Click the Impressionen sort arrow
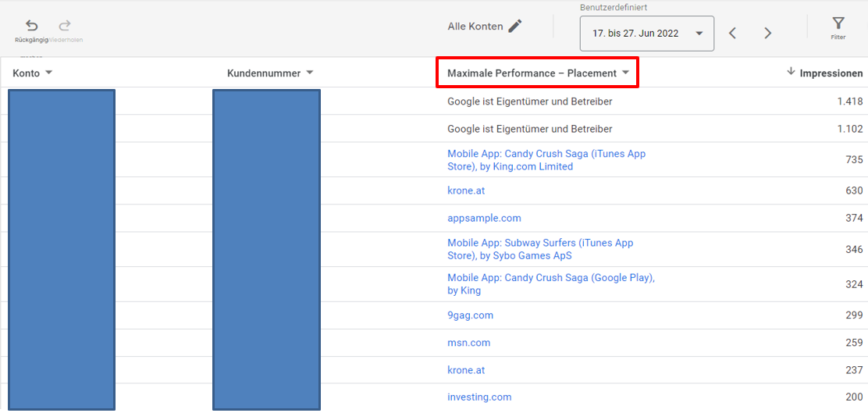The width and height of the screenshot is (868, 413). 791,71
